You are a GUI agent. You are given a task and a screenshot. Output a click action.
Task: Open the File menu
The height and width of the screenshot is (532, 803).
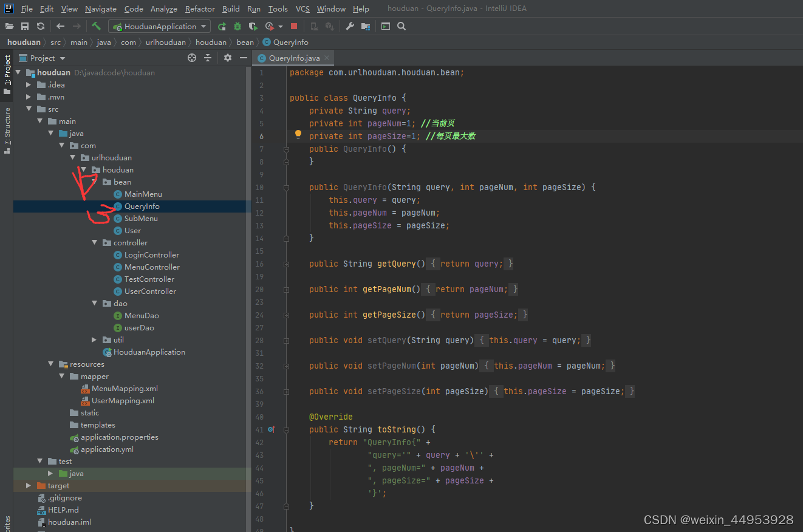click(27, 9)
